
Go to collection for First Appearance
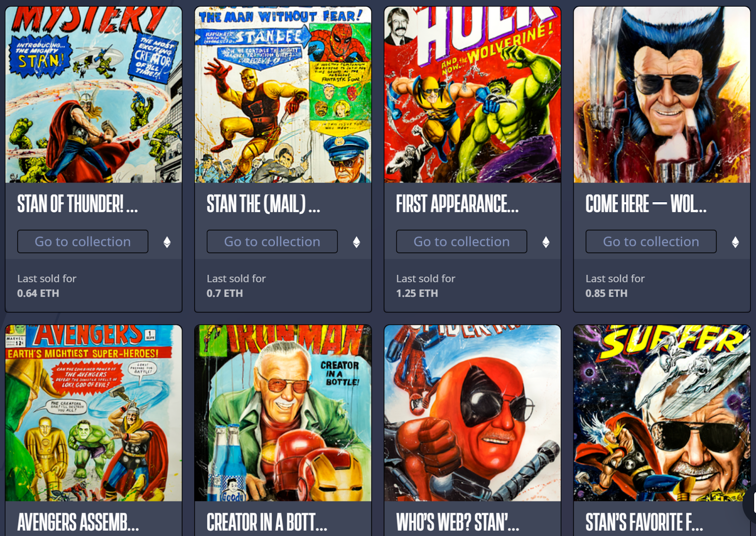tap(462, 241)
